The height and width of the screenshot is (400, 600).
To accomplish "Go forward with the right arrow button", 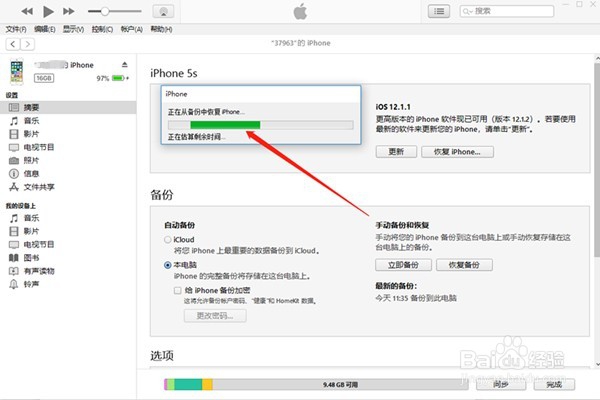I will tap(27, 44).
